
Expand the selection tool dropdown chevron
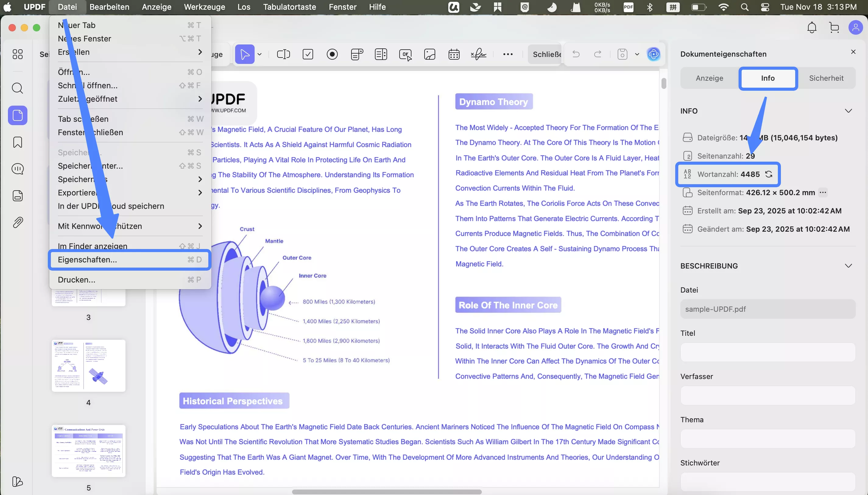coord(259,54)
